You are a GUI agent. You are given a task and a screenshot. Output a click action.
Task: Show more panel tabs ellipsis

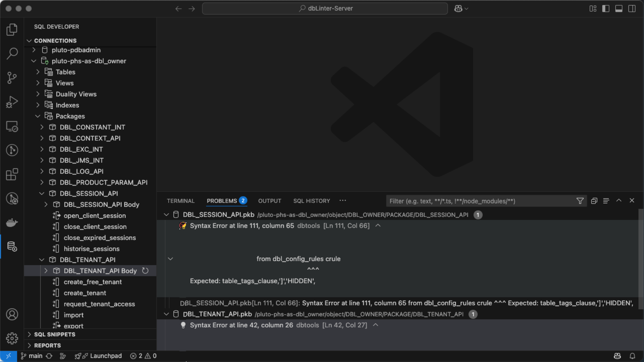pyautogui.click(x=343, y=200)
